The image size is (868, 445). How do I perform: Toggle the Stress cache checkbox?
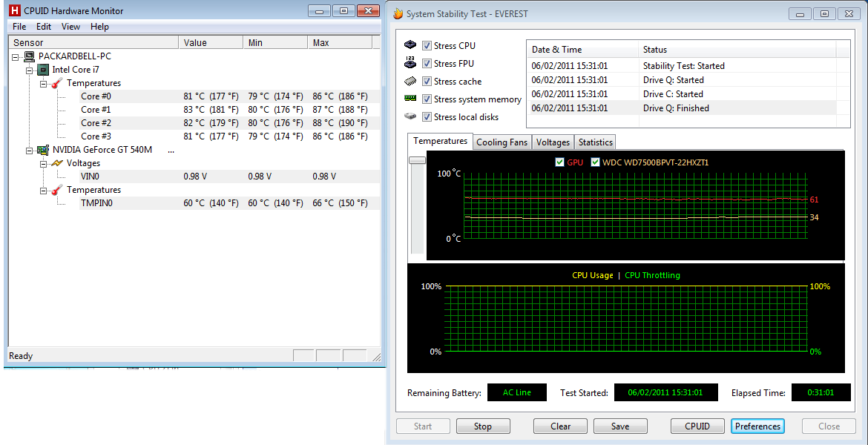tap(427, 82)
